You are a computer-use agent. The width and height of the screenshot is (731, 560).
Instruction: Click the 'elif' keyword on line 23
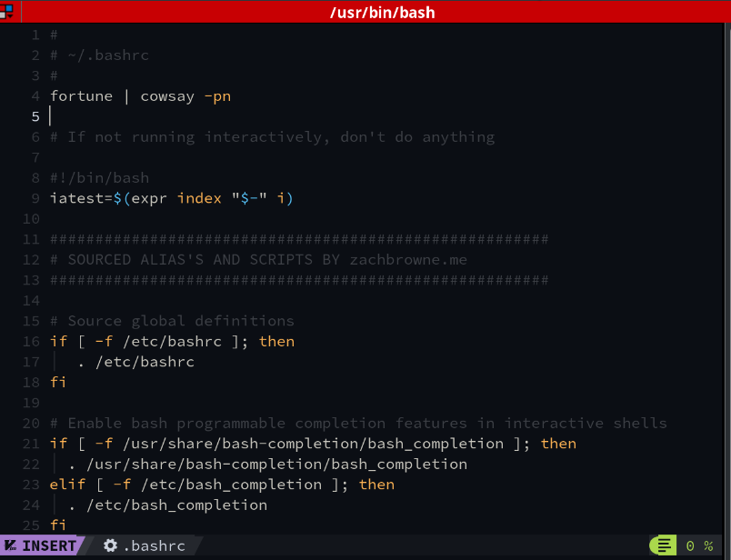click(67, 485)
